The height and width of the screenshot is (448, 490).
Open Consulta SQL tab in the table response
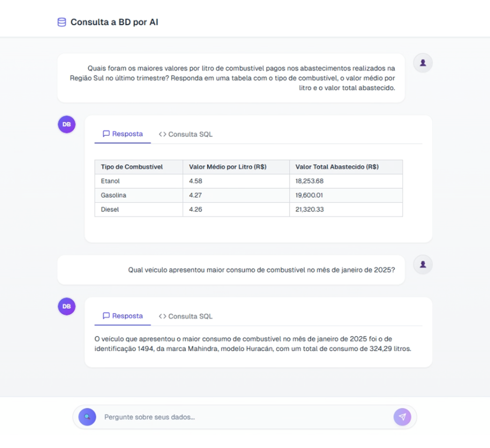tap(185, 134)
